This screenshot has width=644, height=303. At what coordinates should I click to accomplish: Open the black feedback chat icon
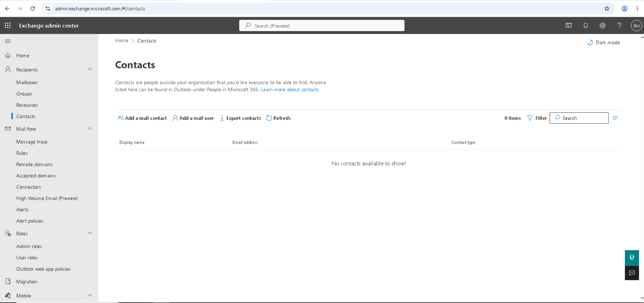632,273
